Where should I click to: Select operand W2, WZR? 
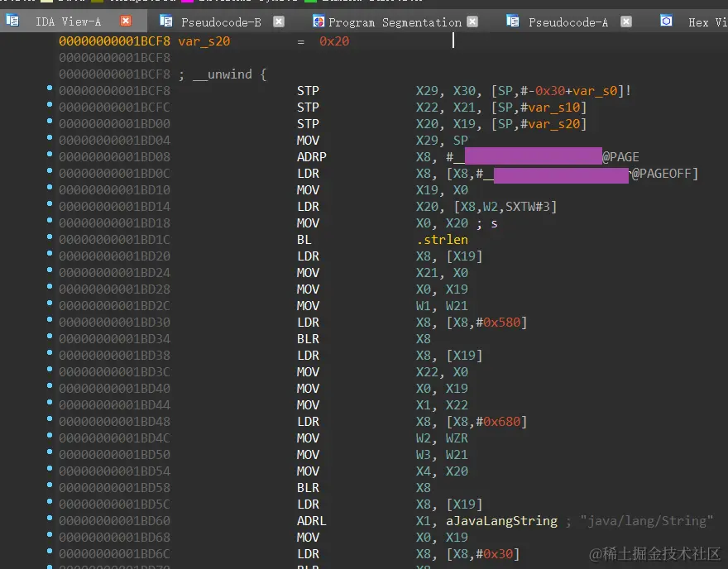pyautogui.click(x=442, y=438)
